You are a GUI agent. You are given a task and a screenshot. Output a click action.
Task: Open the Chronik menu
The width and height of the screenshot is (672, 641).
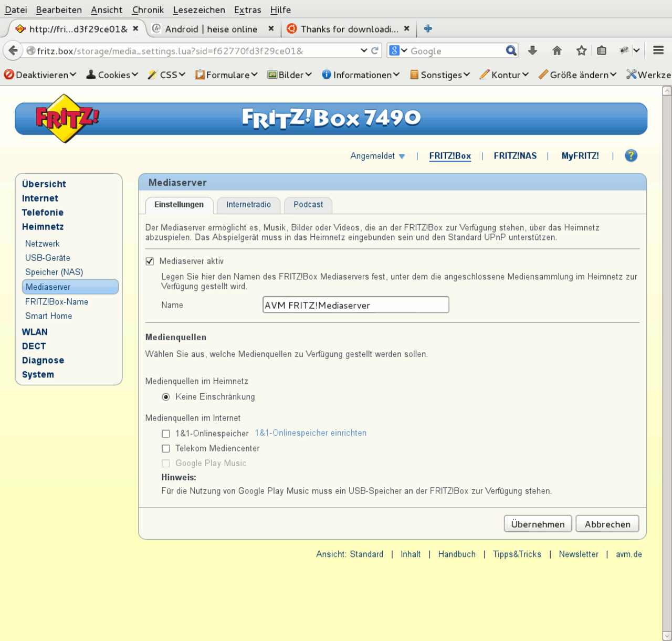coord(148,9)
